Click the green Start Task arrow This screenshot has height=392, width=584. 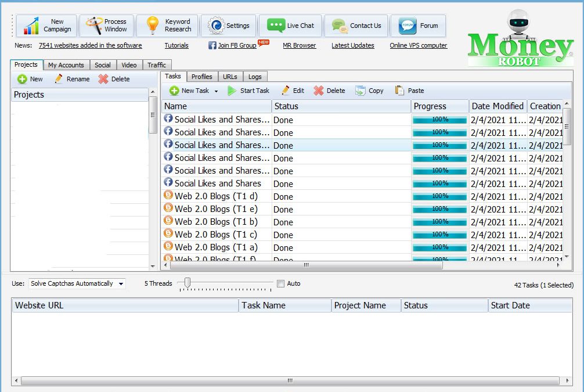coord(232,91)
